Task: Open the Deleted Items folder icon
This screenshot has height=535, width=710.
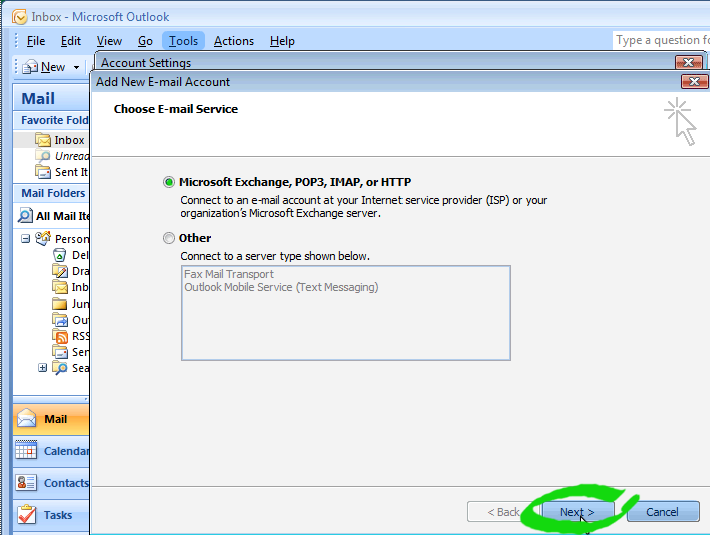Action: coord(60,255)
